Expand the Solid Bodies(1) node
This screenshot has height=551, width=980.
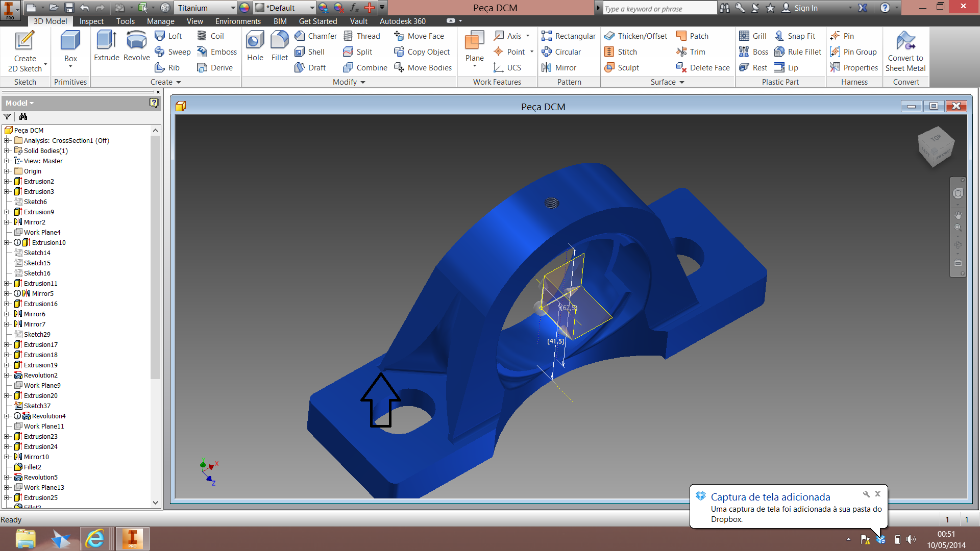tap(7, 151)
